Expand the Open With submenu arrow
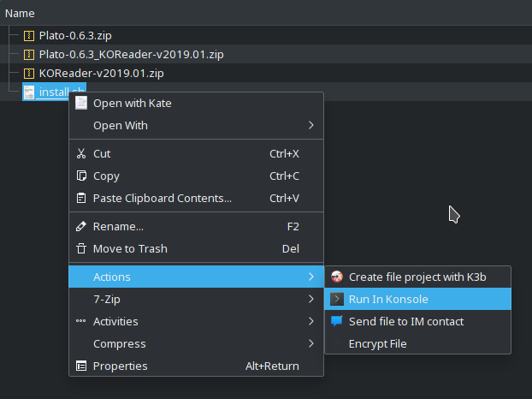Viewport: 532px width, 399px height. 310,126
